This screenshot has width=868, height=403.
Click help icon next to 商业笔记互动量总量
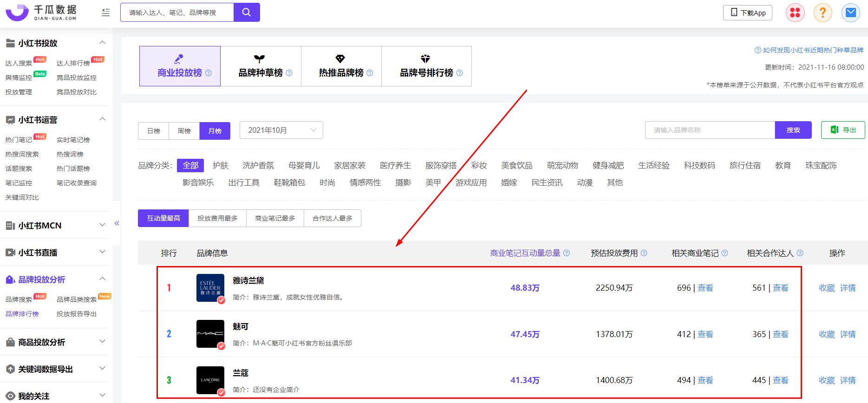point(567,253)
